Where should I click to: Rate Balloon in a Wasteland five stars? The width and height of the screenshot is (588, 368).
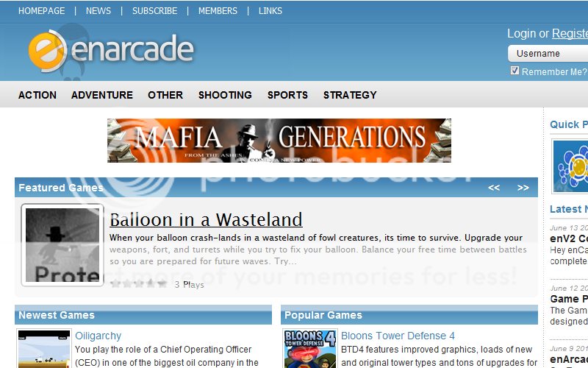coord(162,283)
